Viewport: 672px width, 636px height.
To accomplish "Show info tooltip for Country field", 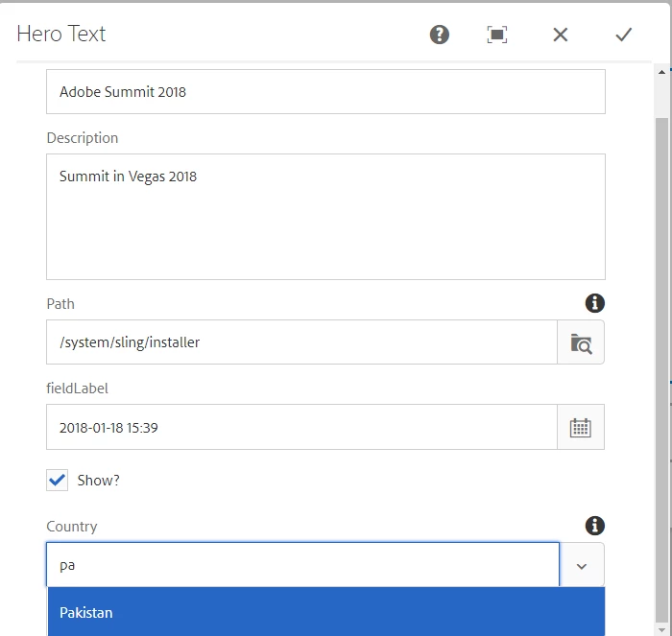I will (595, 526).
